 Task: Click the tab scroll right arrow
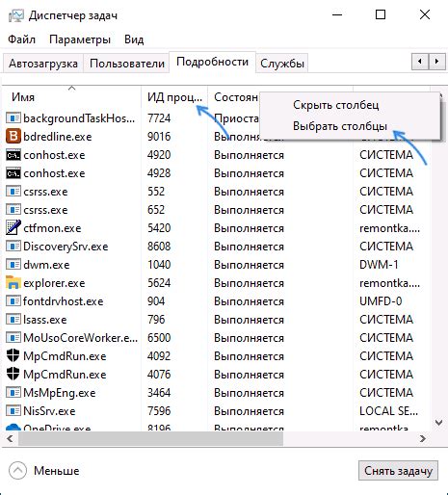(x=437, y=61)
